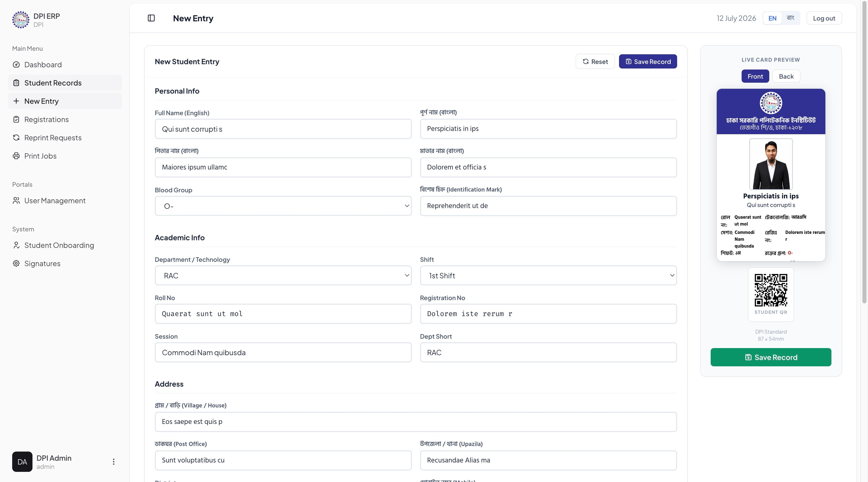Click the green Save Record button
The image size is (868, 482).
pos(771,357)
